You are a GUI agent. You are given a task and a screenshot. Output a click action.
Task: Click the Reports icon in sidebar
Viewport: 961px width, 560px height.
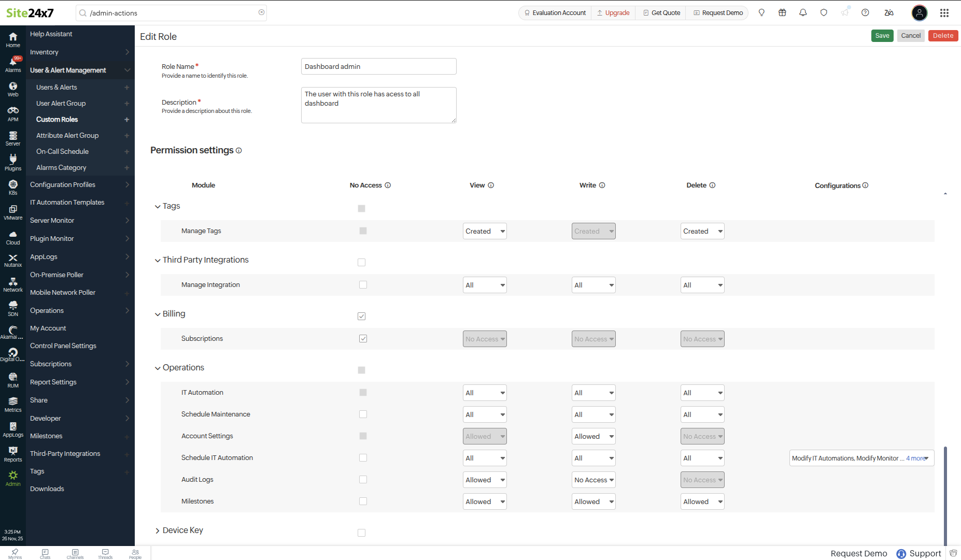point(13,454)
